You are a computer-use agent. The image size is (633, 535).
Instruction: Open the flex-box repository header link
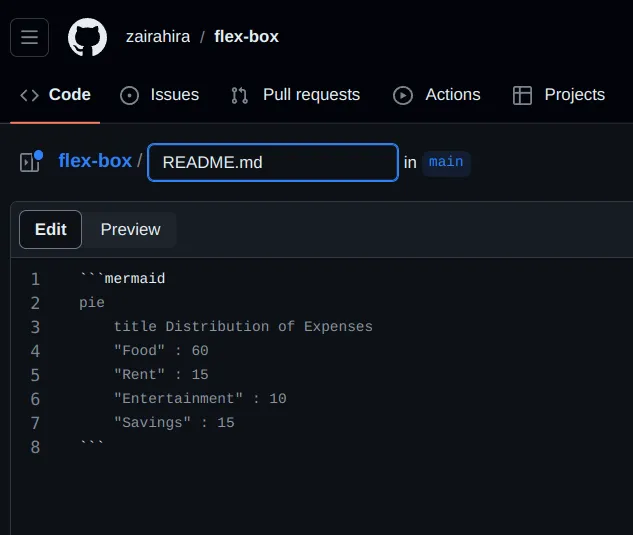(246, 37)
